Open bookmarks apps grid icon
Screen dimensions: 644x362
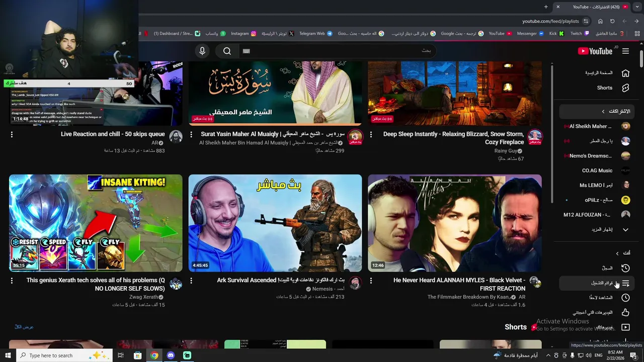tap(636, 34)
